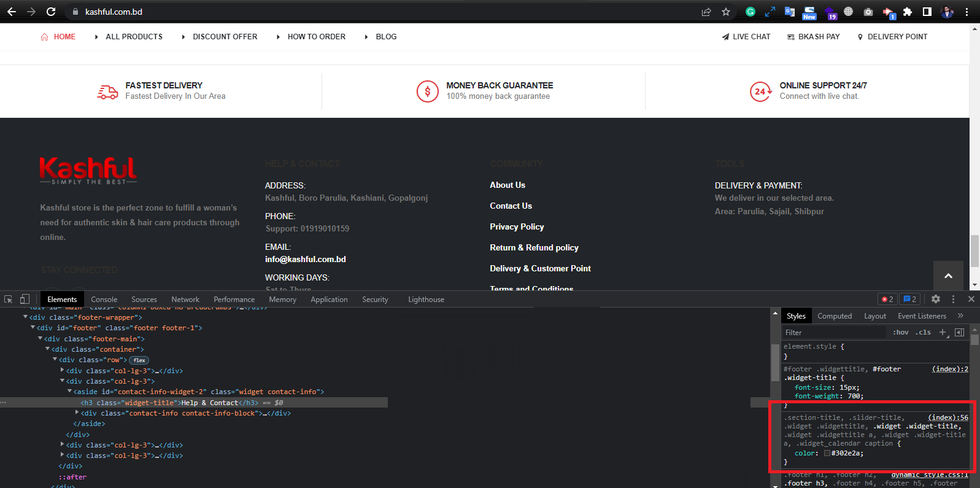This screenshot has height=488, width=980.
Task: Open the red extension showing badge 1
Action: click(x=889, y=13)
